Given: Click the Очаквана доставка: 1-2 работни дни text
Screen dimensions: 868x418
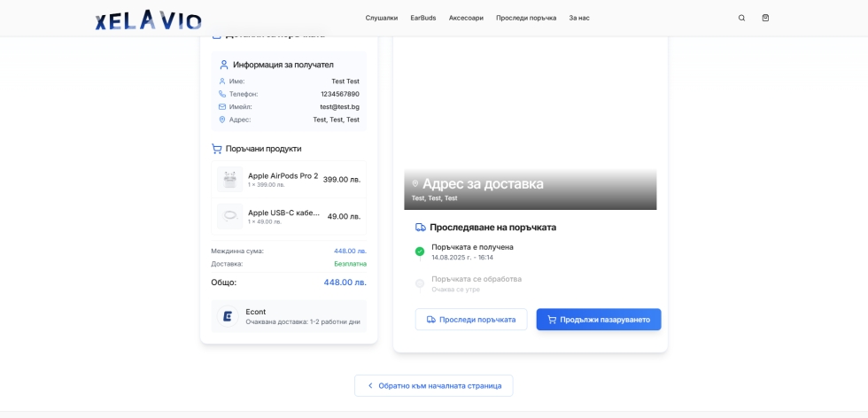Looking at the screenshot, I should coord(303,321).
